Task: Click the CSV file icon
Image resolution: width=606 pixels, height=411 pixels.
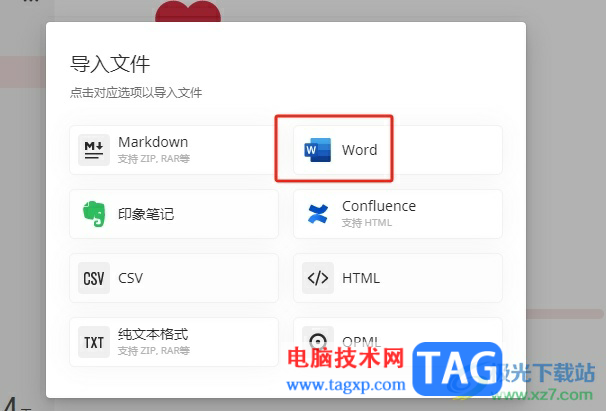Action: tap(94, 278)
